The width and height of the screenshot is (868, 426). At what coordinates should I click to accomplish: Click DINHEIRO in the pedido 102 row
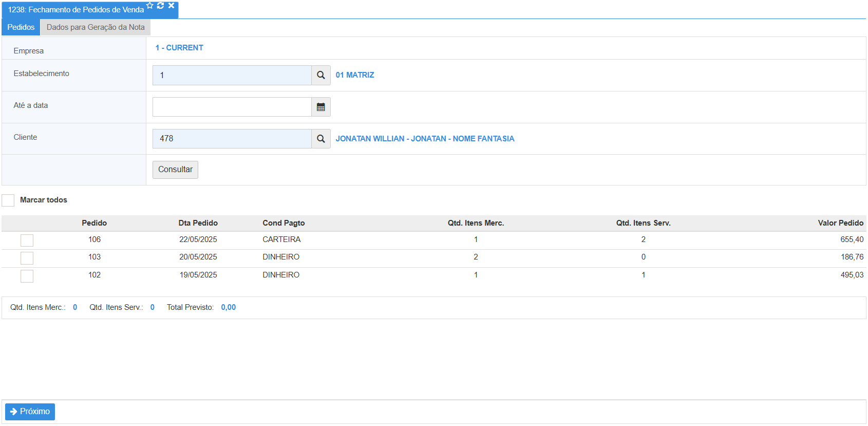(281, 275)
